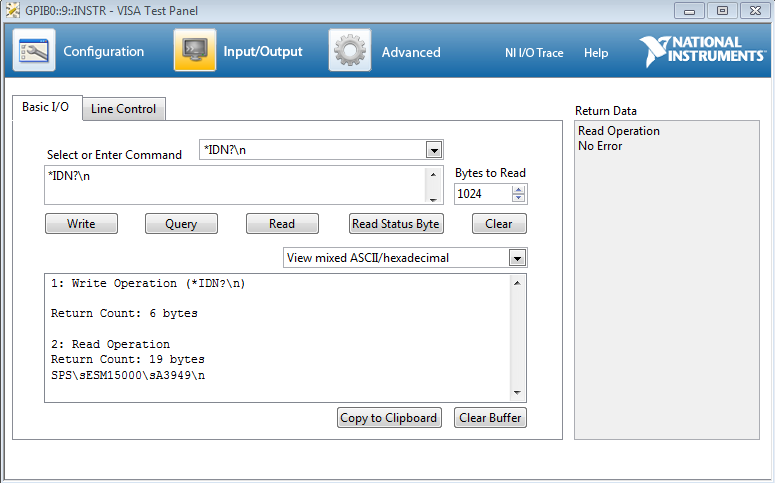This screenshot has height=483, width=775.
Task: Switch to the Line Control tab
Action: [x=124, y=109]
